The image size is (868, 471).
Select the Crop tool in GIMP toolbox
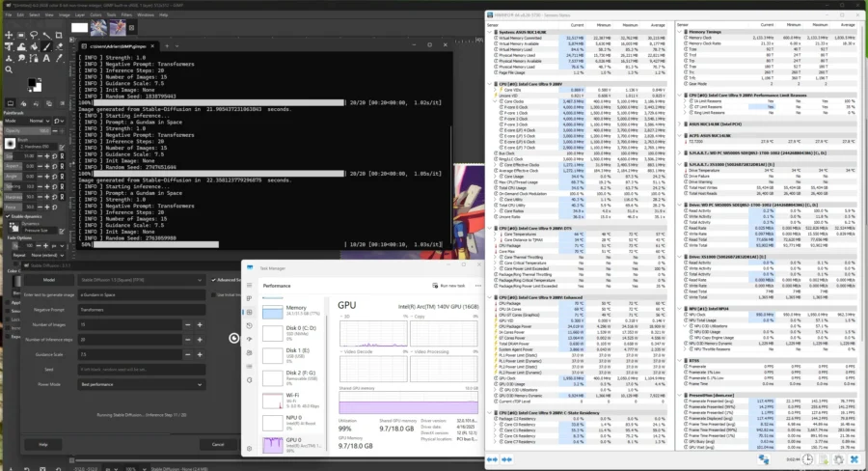click(x=59, y=35)
